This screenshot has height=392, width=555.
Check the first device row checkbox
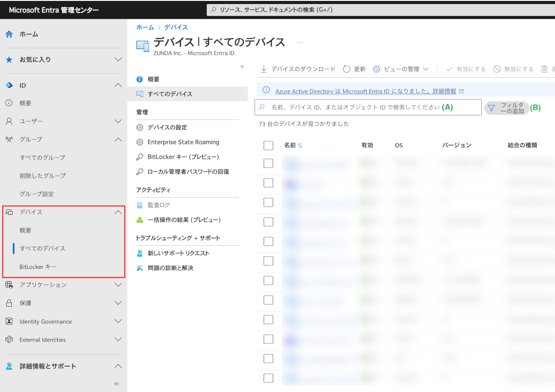(268, 163)
